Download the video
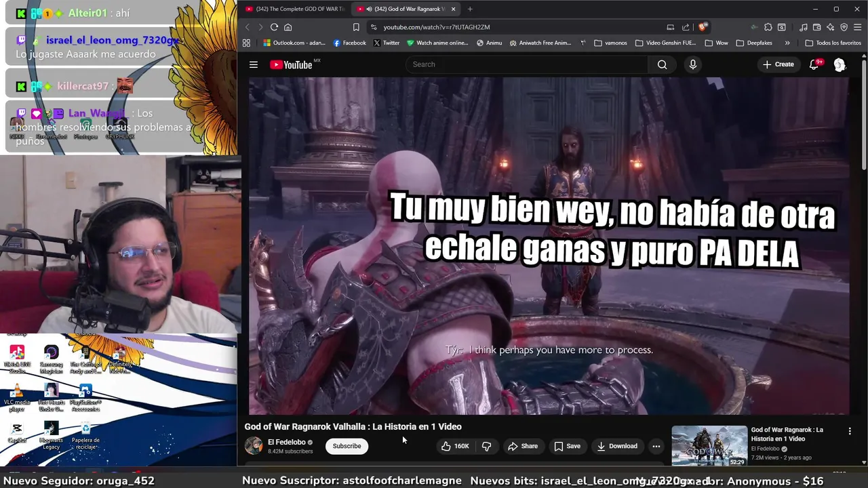 pyautogui.click(x=616, y=446)
